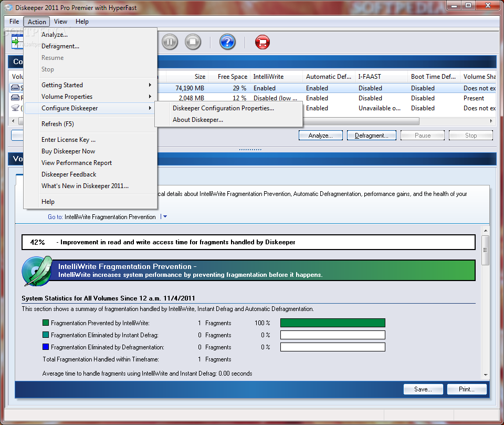The height and width of the screenshot is (425, 504).
Task: Click the 2,048 MB size cell
Action: pyautogui.click(x=191, y=98)
